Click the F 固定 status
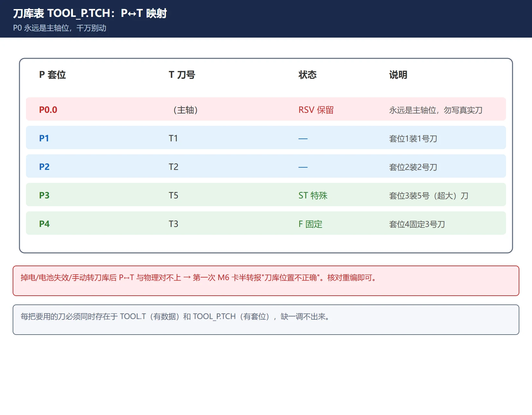Image resolution: width=532 pixels, height=415 pixels. (x=310, y=224)
